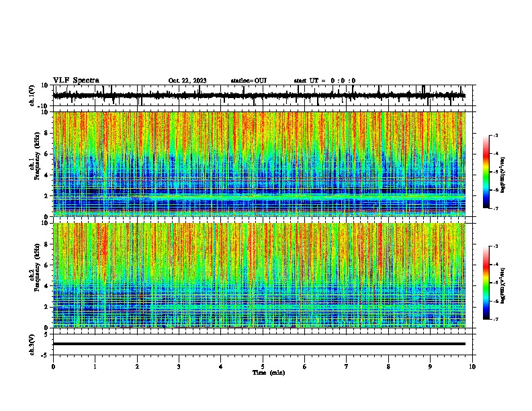Click the time axis tick label "9"

[x=430, y=367]
